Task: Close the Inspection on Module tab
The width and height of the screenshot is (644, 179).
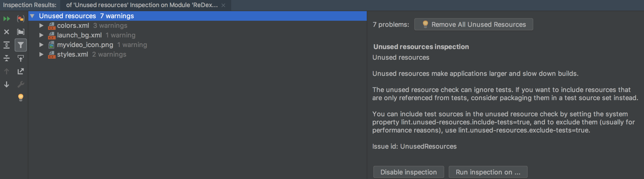Action: tap(223, 5)
